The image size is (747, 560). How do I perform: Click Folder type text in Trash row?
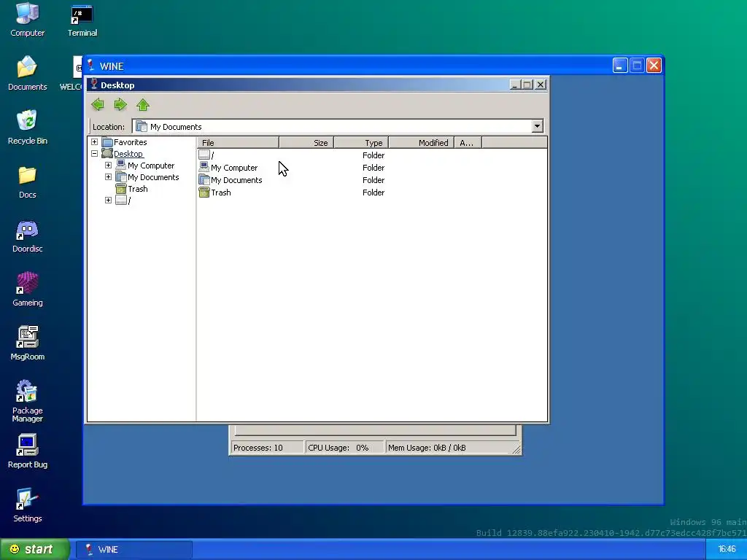pyautogui.click(x=373, y=192)
